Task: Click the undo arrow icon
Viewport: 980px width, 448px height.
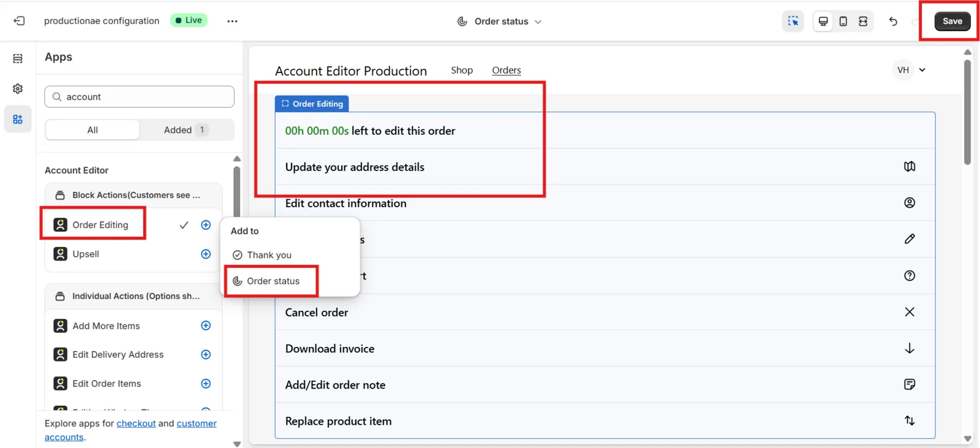Action: pyautogui.click(x=893, y=21)
